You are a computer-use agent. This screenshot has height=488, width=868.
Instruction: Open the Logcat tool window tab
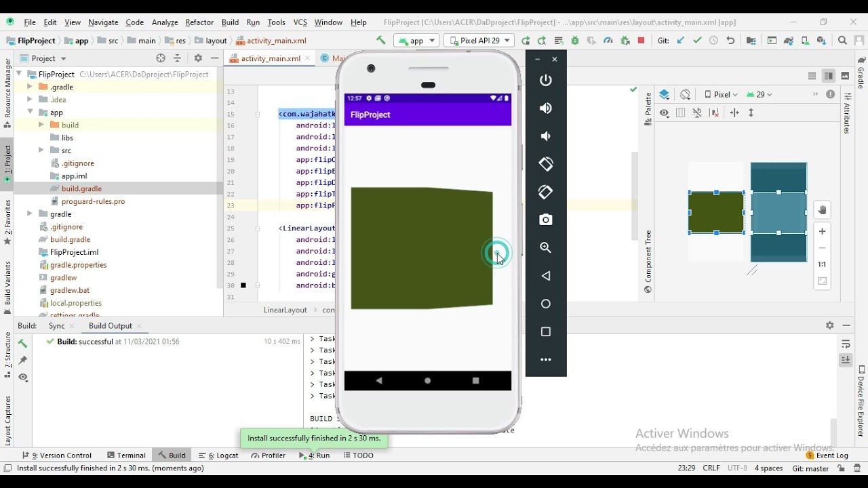[218, 455]
